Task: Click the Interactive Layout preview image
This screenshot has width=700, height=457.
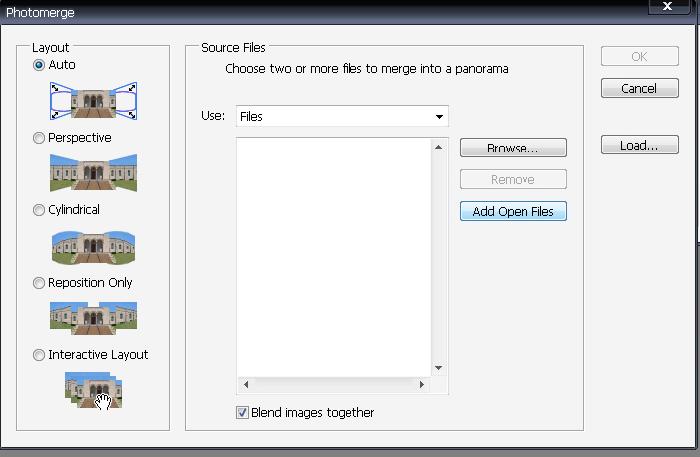Action: pyautogui.click(x=93, y=389)
